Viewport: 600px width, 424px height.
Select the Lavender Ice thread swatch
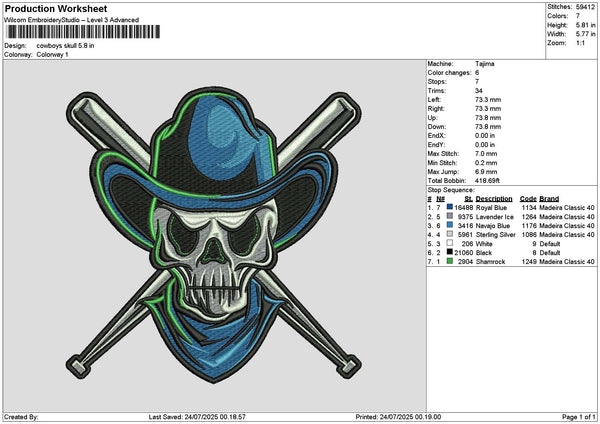click(x=450, y=216)
